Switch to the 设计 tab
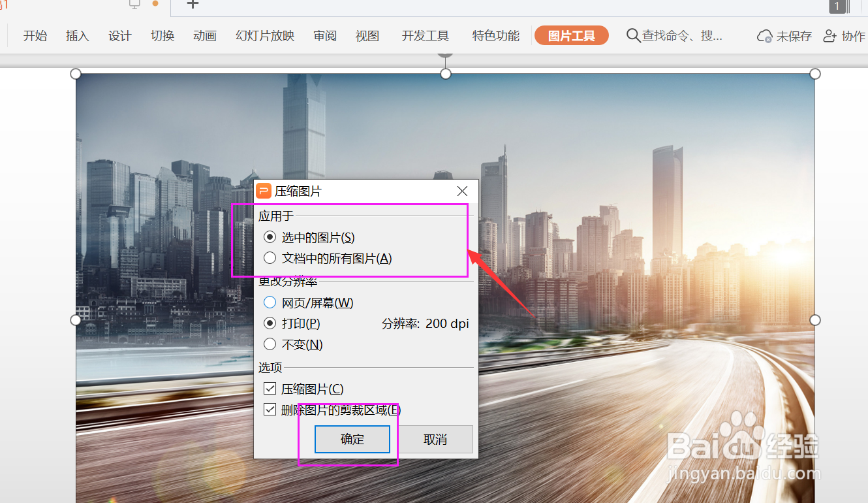The width and height of the screenshot is (868, 503). [120, 36]
